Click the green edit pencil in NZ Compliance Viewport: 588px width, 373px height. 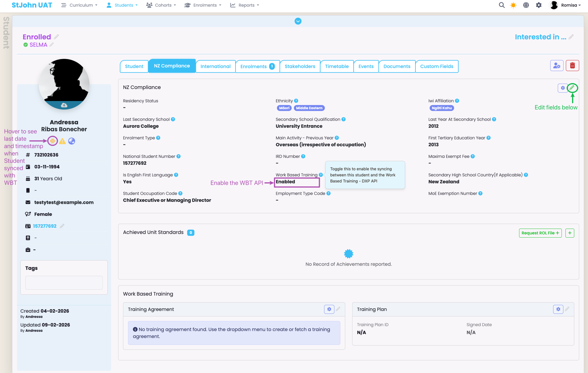coord(572,88)
